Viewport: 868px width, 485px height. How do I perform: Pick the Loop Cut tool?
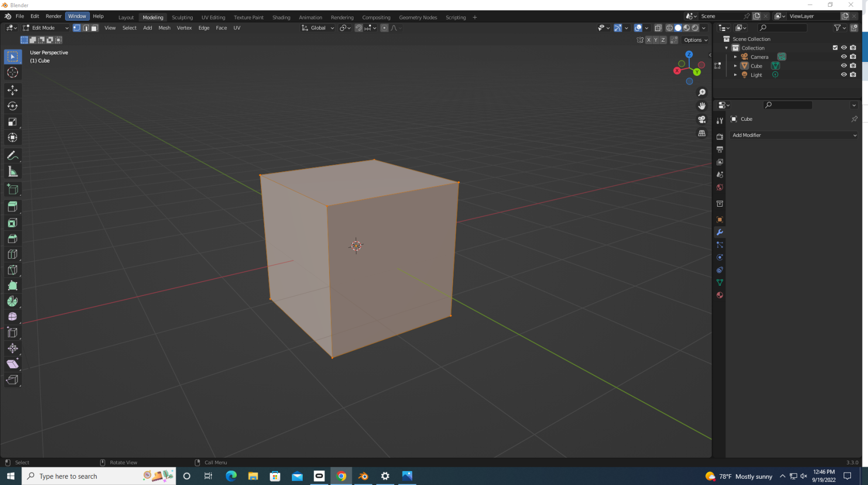pos(12,254)
